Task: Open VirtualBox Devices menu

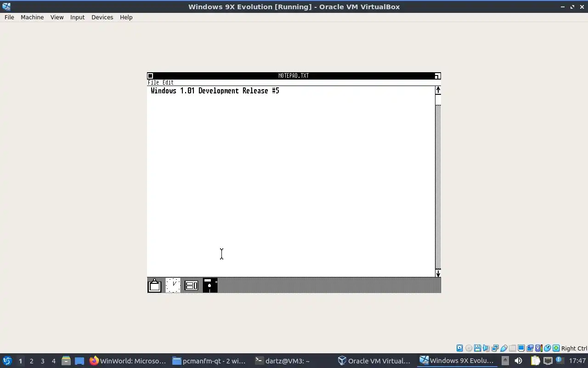Action: tap(102, 17)
